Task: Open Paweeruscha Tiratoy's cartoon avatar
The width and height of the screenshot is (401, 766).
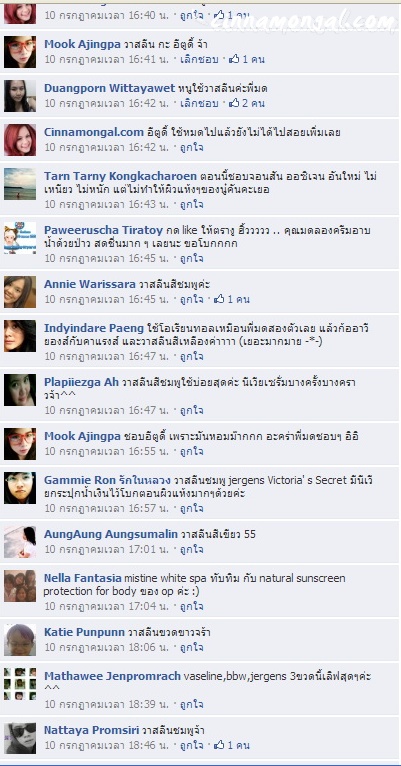Action: [x=20, y=238]
